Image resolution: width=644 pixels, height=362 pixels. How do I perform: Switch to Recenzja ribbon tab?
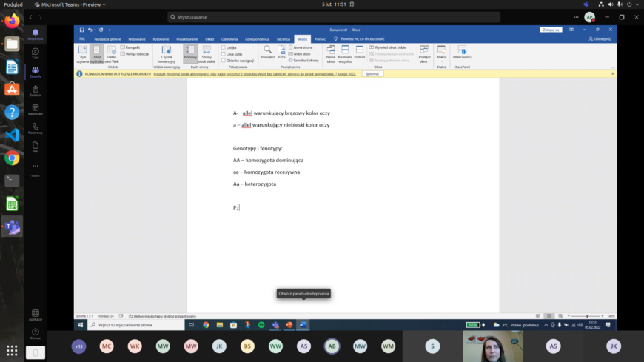tap(283, 39)
